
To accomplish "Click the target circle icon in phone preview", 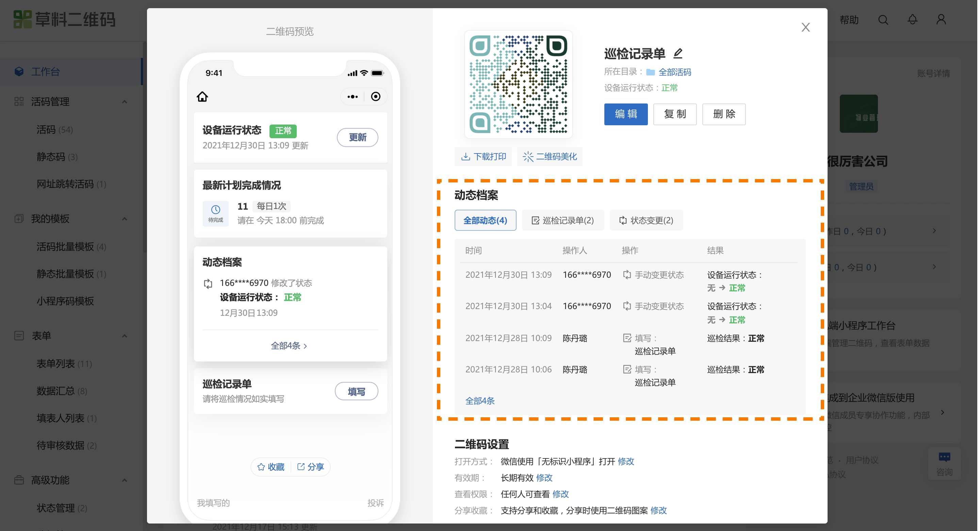I will click(x=376, y=97).
